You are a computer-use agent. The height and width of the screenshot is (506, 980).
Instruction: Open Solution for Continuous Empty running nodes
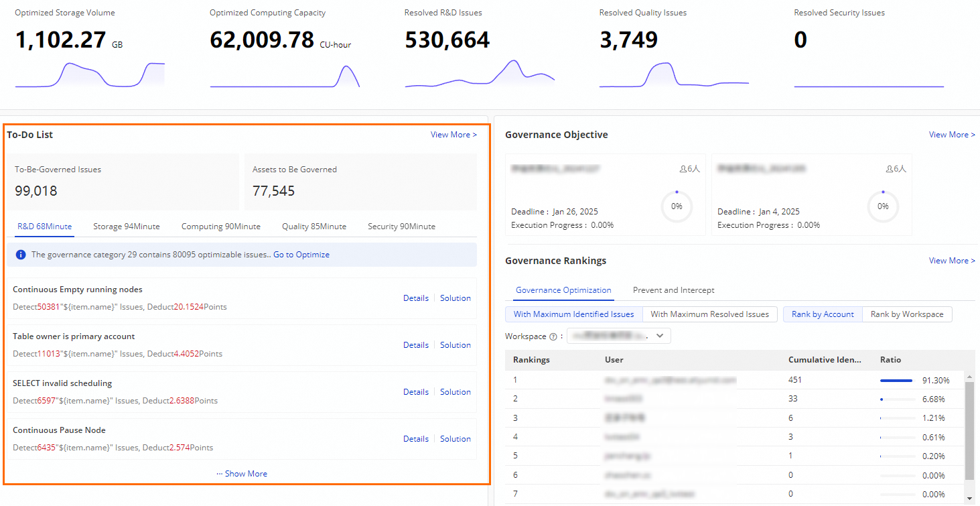[456, 298]
